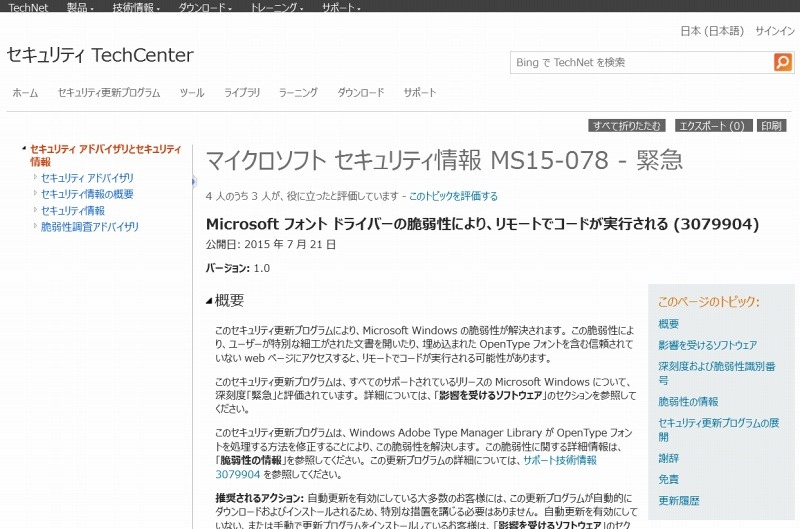
Task: Select セキュリティ アドバイザリ in the sidebar
Action: coord(87,178)
